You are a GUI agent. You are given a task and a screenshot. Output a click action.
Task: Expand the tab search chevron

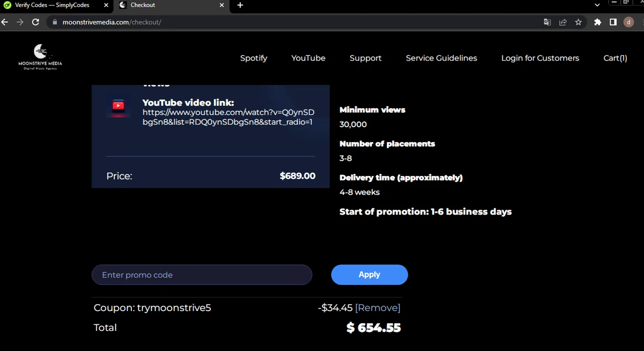click(597, 5)
